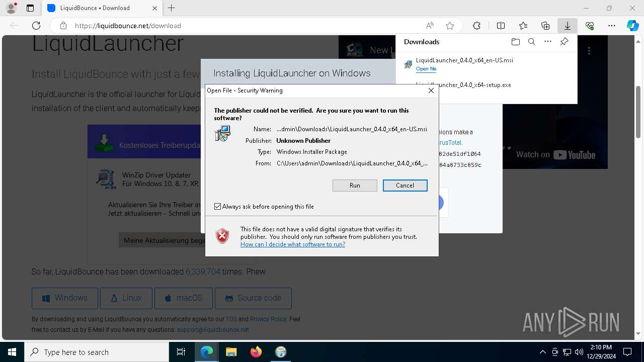The width and height of the screenshot is (644, 362).
Task: Switch to Microsoft Edge on taskbar
Action: [207, 352]
